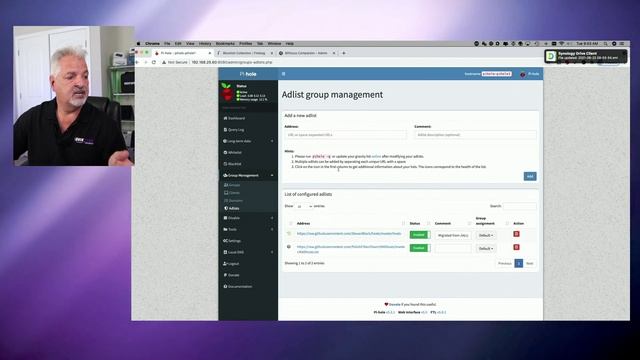
Task: Click the Next pagination button
Action: 529,264
